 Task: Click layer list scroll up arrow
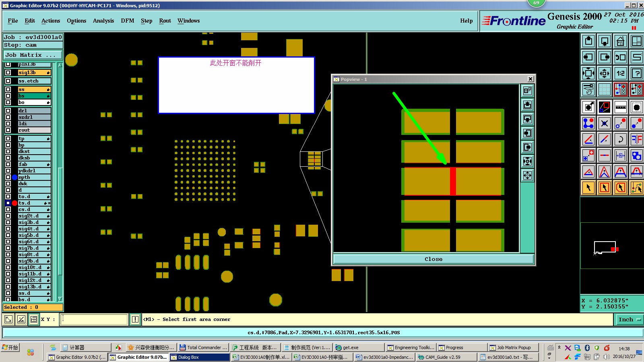pyautogui.click(x=60, y=65)
